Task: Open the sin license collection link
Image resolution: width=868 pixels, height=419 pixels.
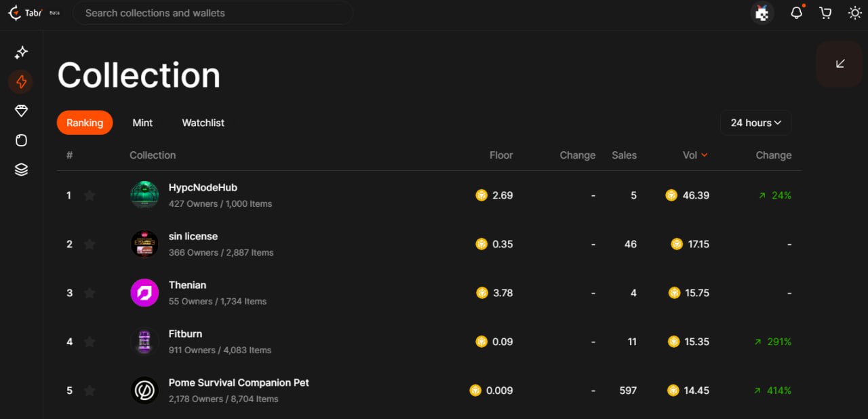Action: click(x=193, y=237)
